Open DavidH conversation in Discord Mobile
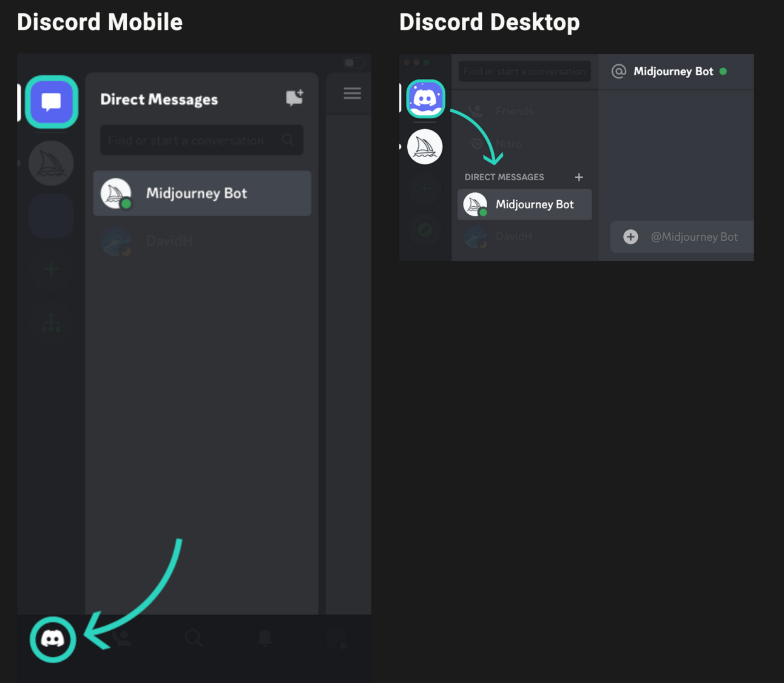This screenshot has width=784, height=683. (202, 241)
